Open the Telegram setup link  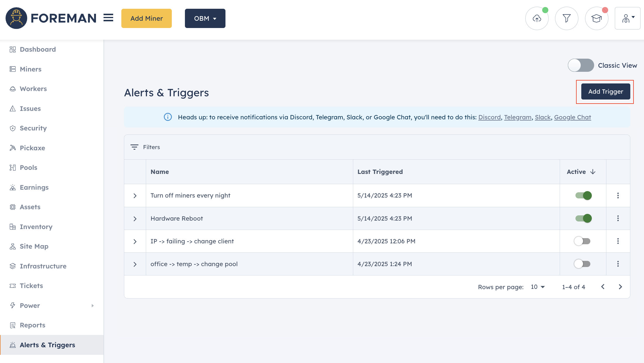tap(518, 117)
